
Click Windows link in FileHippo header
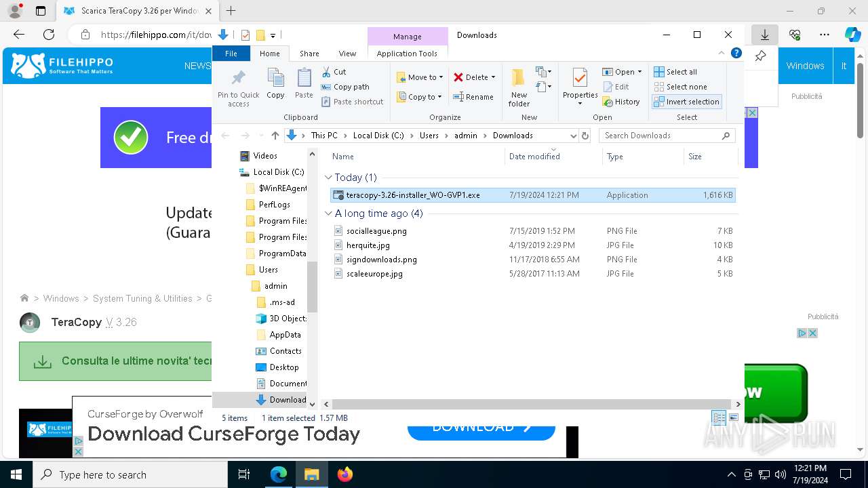pos(805,66)
